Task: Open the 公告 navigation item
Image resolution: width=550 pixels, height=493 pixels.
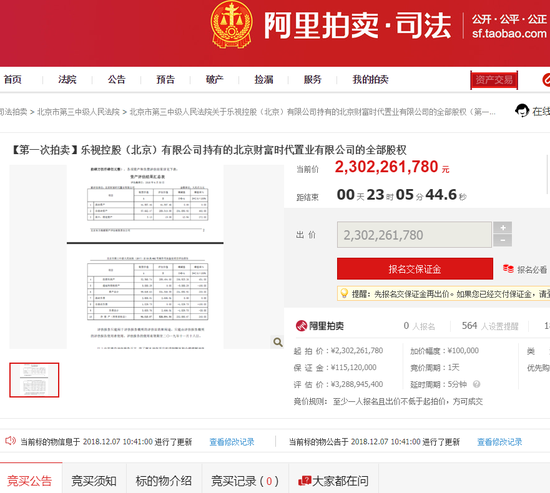Action: [116, 80]
